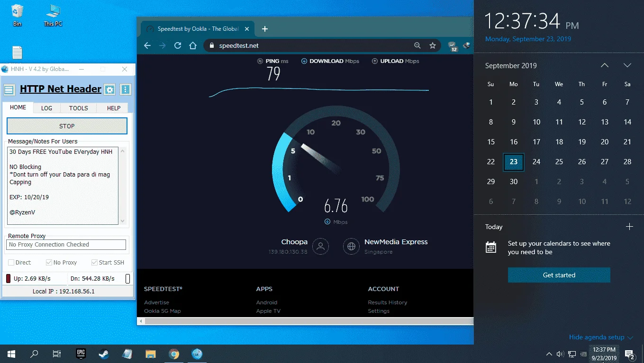The image size is (644, 363).
Task: Show hidden system tray icons
Action: [x=549, y=354]
